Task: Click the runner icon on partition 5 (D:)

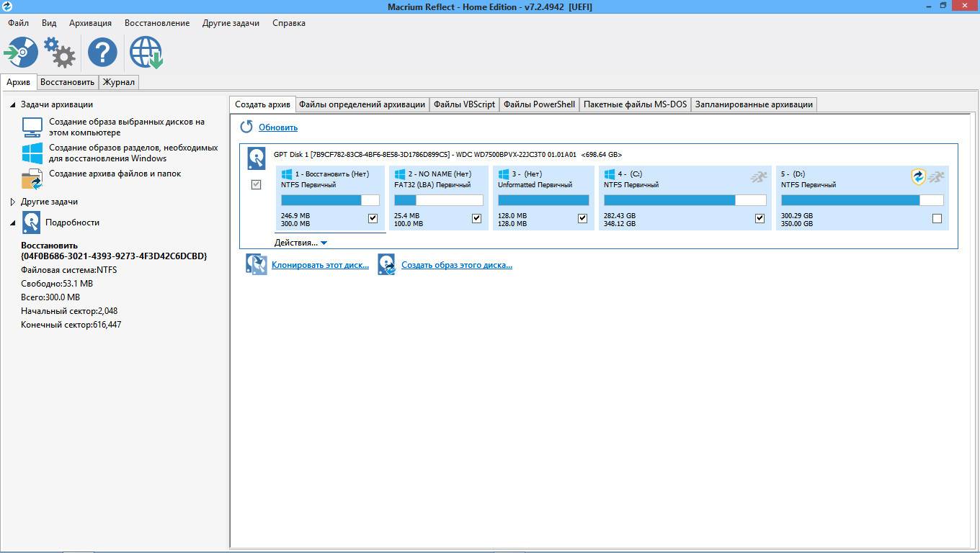Action: pos(935,176)
